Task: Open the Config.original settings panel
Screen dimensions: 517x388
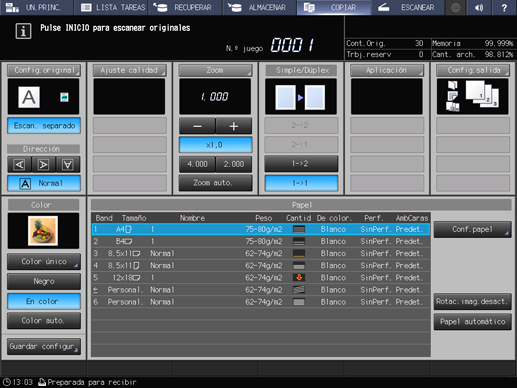Action: (x=44, y=70)
